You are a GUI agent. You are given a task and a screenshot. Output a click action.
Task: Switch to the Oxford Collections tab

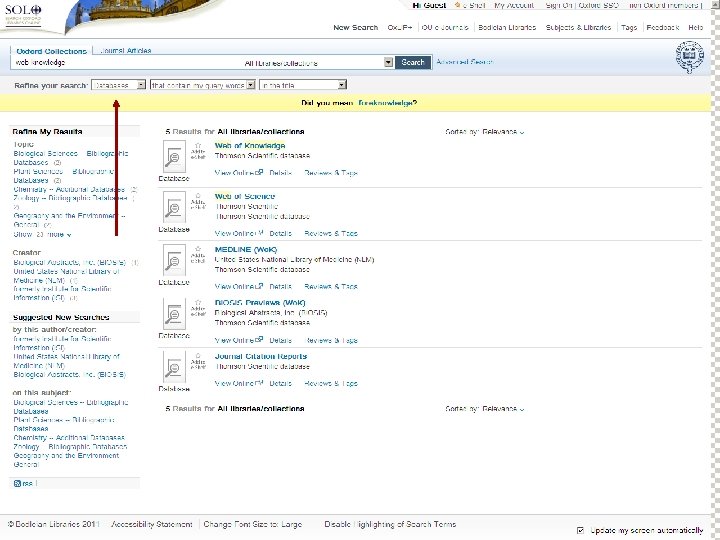point(51,51)
